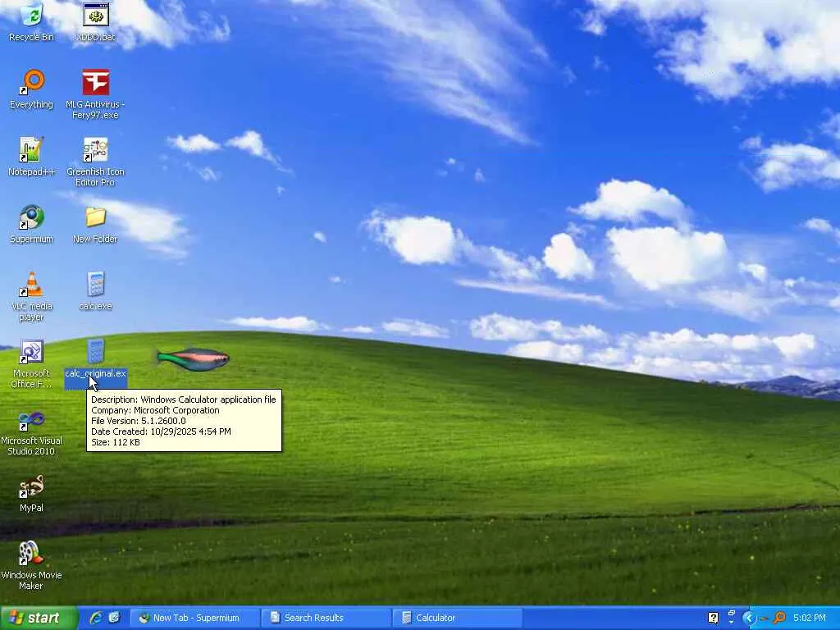Screen dimensions: 840x630
Task: Select the Notepad++ desktop shortcut
Action: tap(32, 149)
